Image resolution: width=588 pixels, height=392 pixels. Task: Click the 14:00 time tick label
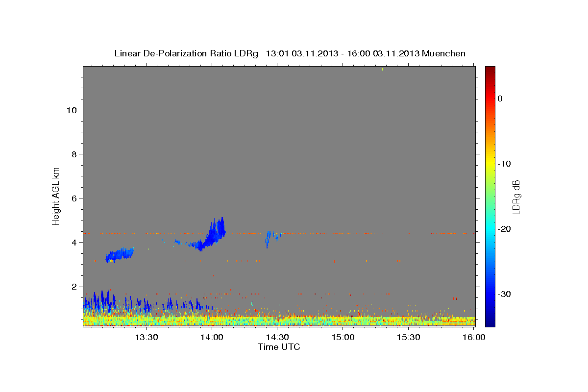pyautogui.click(x=212, y=337)
